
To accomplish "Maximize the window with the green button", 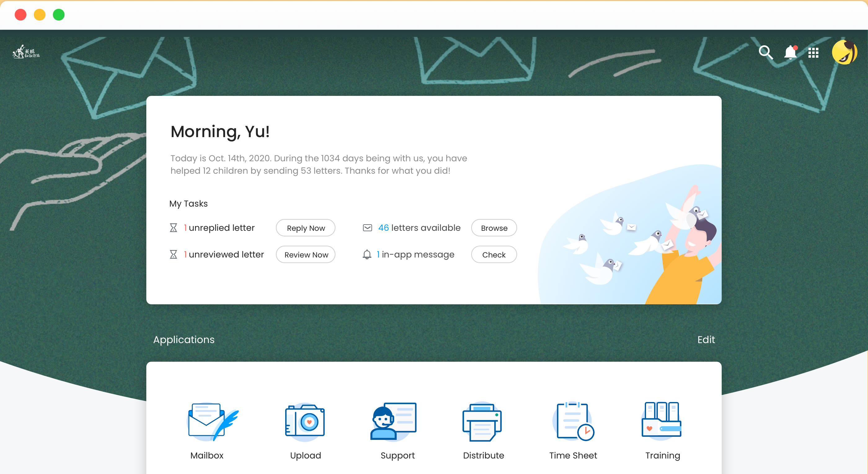I will (59, 15).
